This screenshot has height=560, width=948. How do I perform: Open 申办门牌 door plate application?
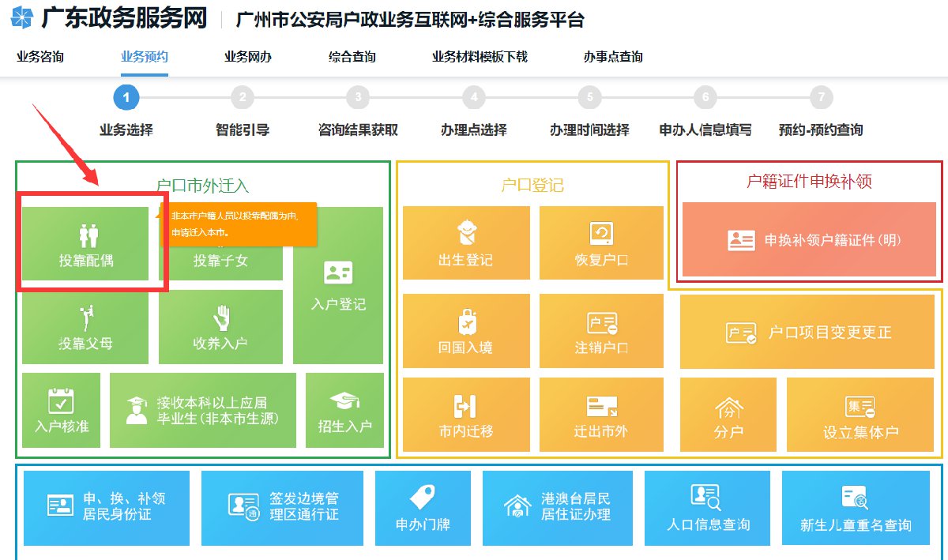click(423, 508)
